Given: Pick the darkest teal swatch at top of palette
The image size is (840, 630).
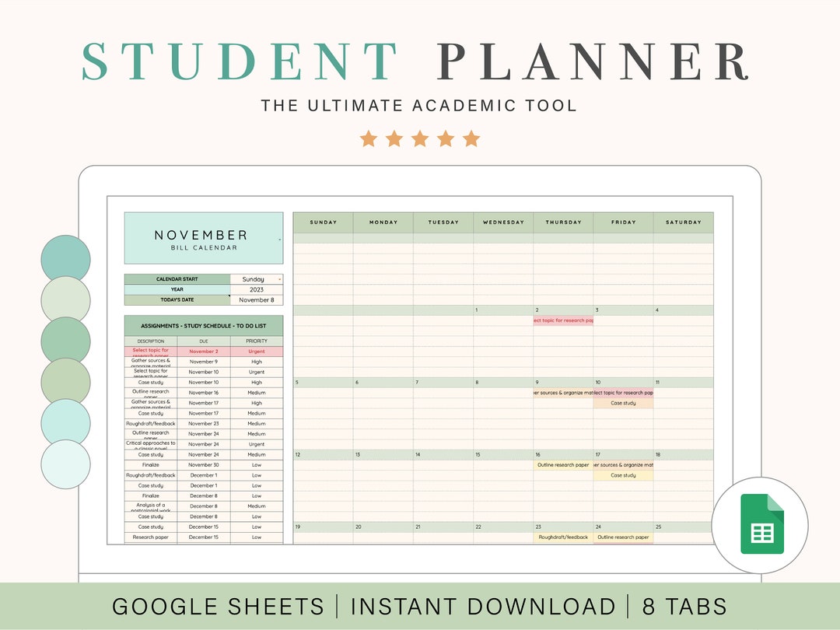Looking at the screenshot, I should [x=65, y=259].
